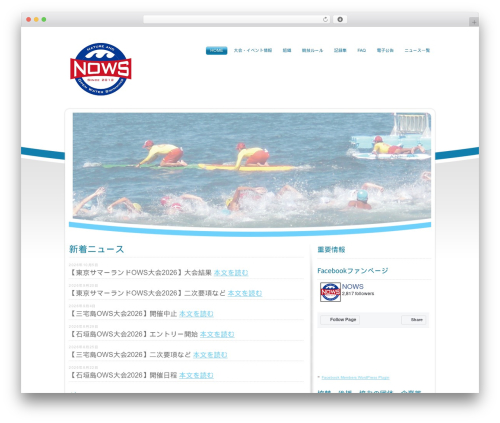This screenshot has height=423, width=500.
Task: Read more on 石垣島OWS大会2026 エントリー開始
Action: point(217,334)
